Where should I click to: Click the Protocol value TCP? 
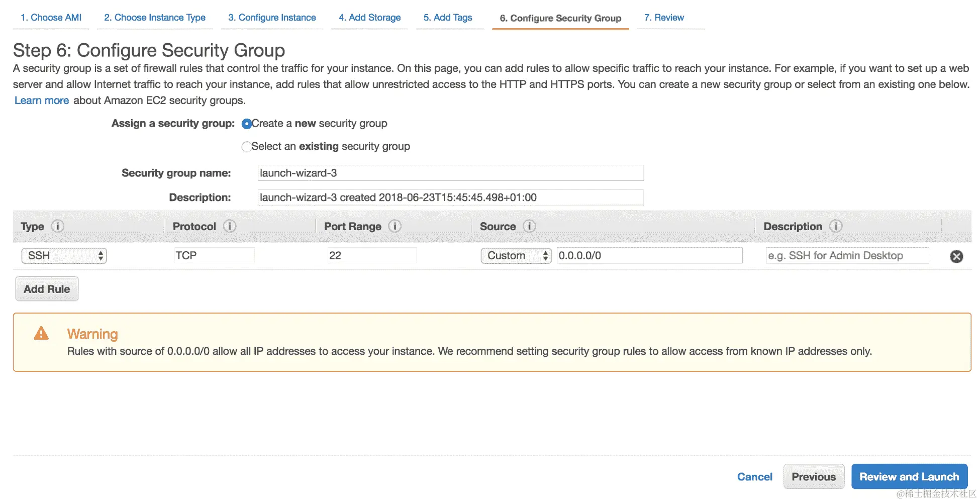coord(214,255)
